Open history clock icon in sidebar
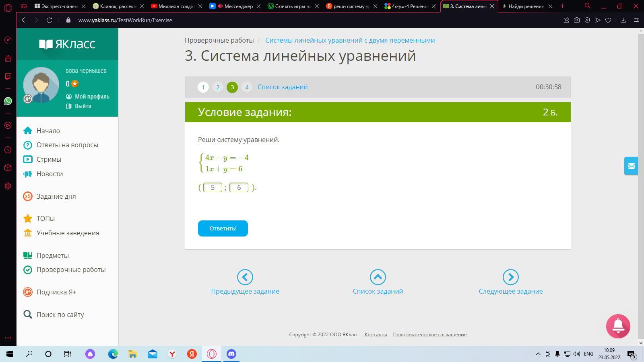 coord(8,150)
